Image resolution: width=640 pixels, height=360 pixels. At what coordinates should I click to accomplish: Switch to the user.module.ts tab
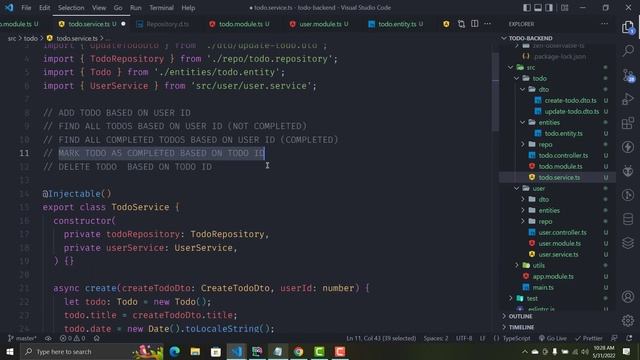[x=320, y=24]
